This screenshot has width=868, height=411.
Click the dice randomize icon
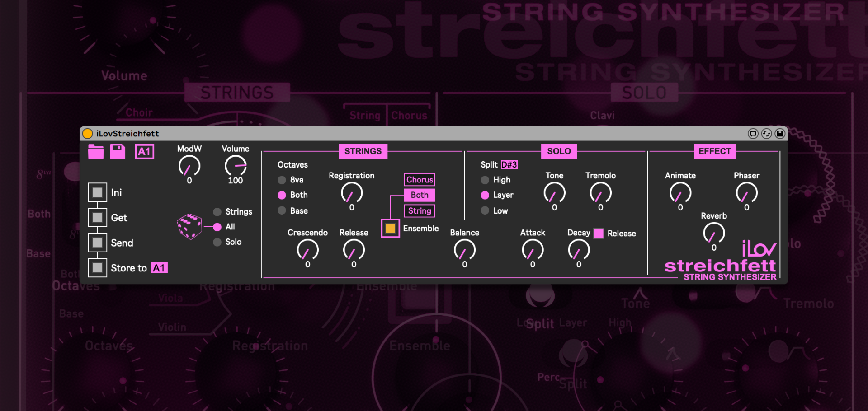click(x=189, y=226)
